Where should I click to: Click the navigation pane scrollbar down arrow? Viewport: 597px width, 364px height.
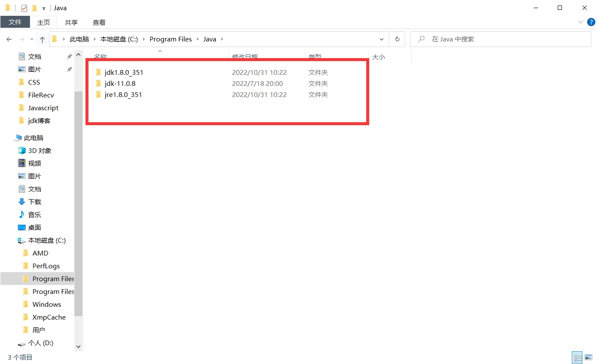coord(78,346)
